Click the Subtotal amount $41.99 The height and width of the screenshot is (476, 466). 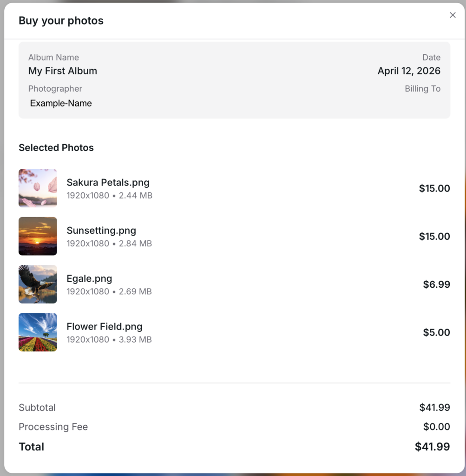pos(434,408)
